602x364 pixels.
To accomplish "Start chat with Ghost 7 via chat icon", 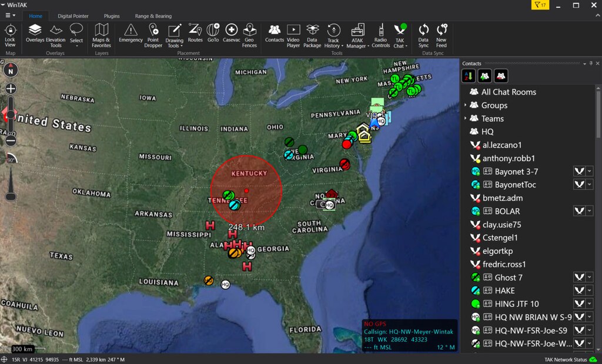I will tap(579, 277).
